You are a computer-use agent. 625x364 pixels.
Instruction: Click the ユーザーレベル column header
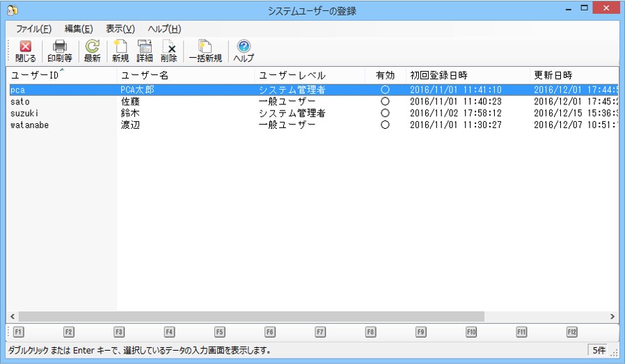click(292, 75)
